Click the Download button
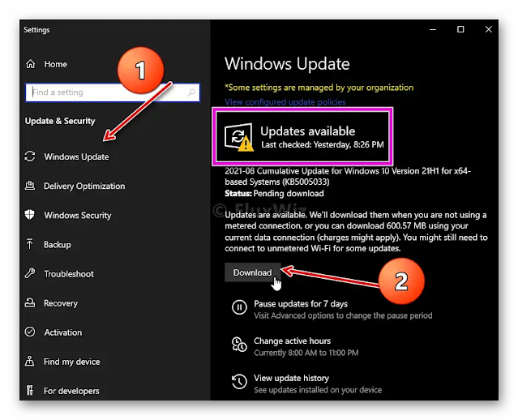 click(253, 272)
